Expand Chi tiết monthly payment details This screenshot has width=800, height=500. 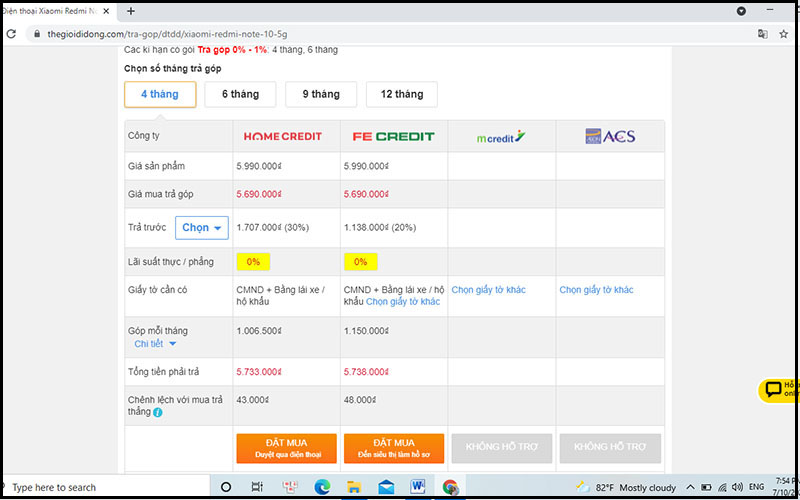(x=155, y=344)
